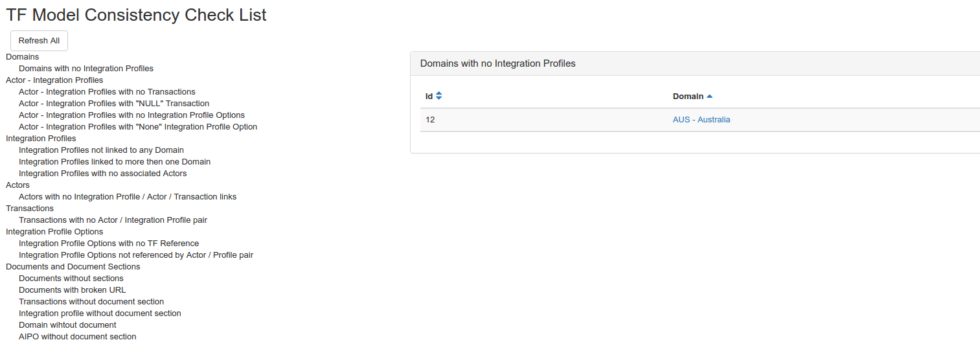Select Integration Profiles with "NULL" Transaction check
980x364 pixels.
click(x=114, y=104)
